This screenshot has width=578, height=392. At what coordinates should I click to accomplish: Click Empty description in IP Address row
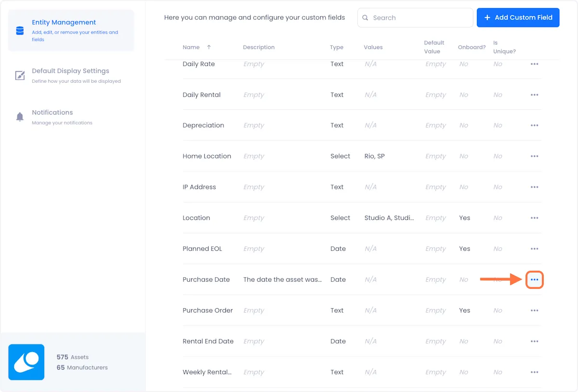pyautogui.click(x=254, y=187)
